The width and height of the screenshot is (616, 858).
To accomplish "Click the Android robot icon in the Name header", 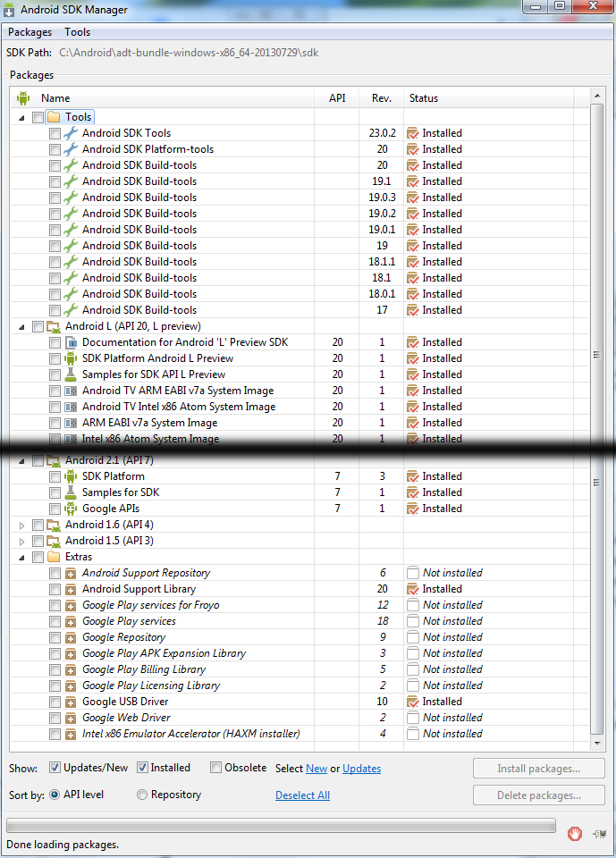I will point(23,98).
